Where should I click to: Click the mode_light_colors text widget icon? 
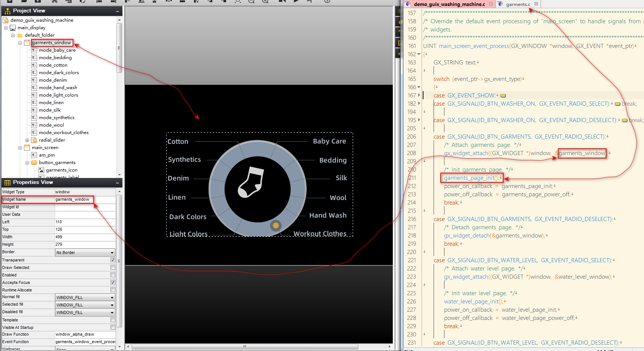point(34,95)
